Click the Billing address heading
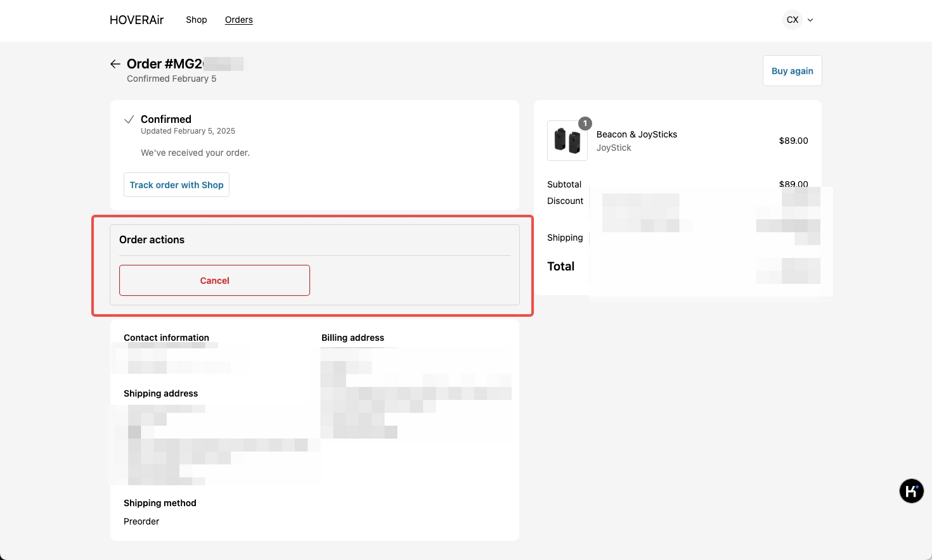The image size is (932, 560). tap(353, 338)
